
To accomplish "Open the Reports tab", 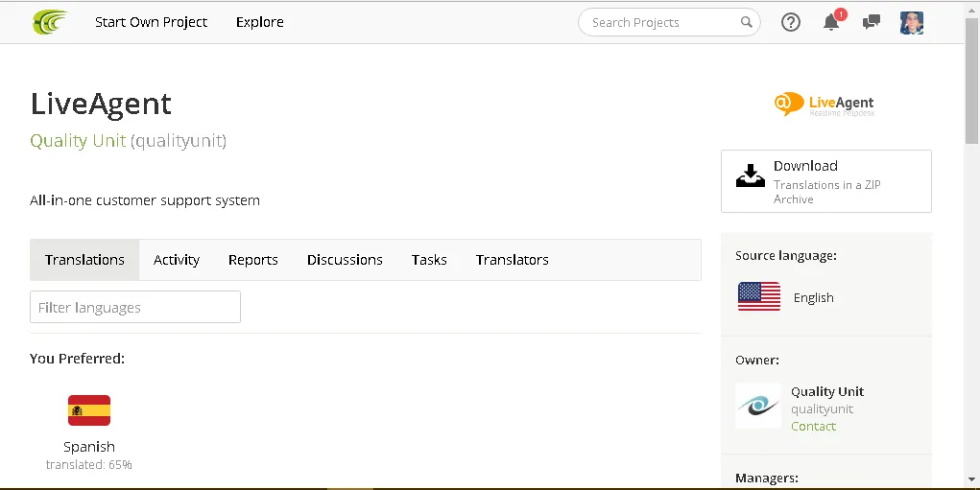I will 253,260.
